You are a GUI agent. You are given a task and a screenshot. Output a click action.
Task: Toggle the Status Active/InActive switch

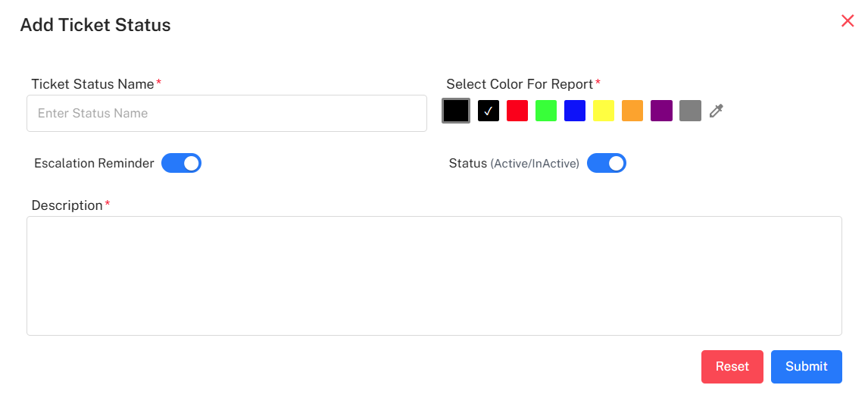607,163
